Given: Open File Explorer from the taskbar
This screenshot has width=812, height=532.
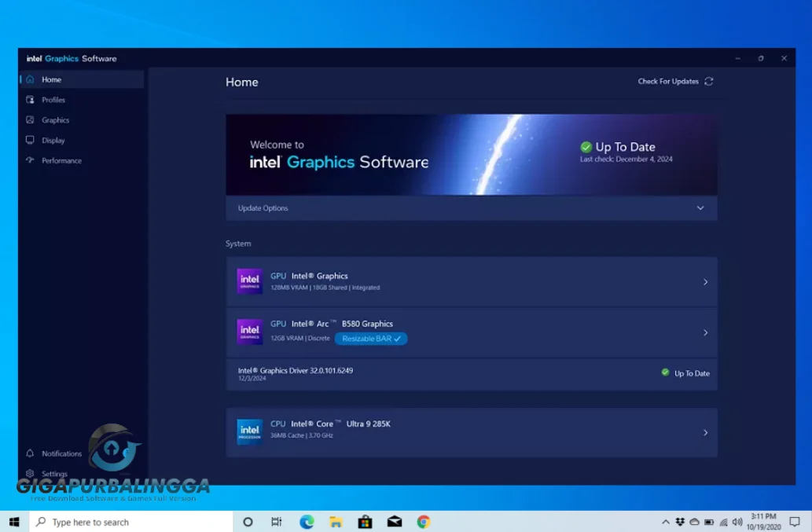Looking at the screenshot, I should coord(336,522).
